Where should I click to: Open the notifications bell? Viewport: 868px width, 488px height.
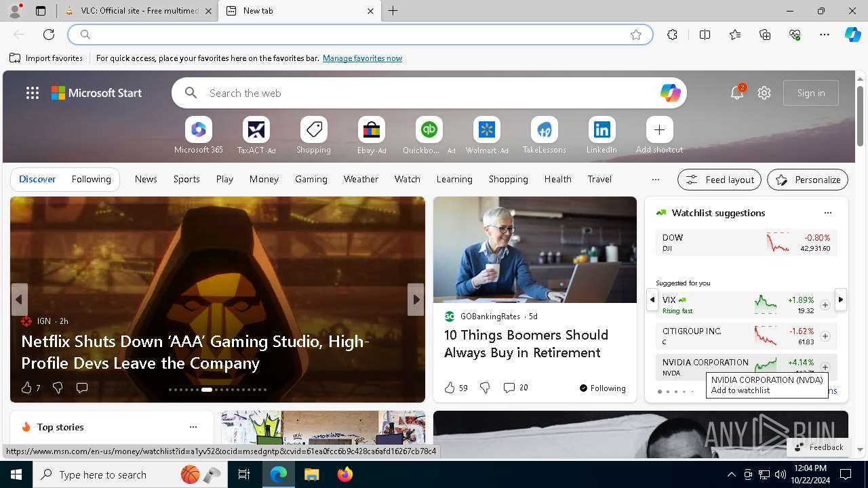tap(737, 93)
